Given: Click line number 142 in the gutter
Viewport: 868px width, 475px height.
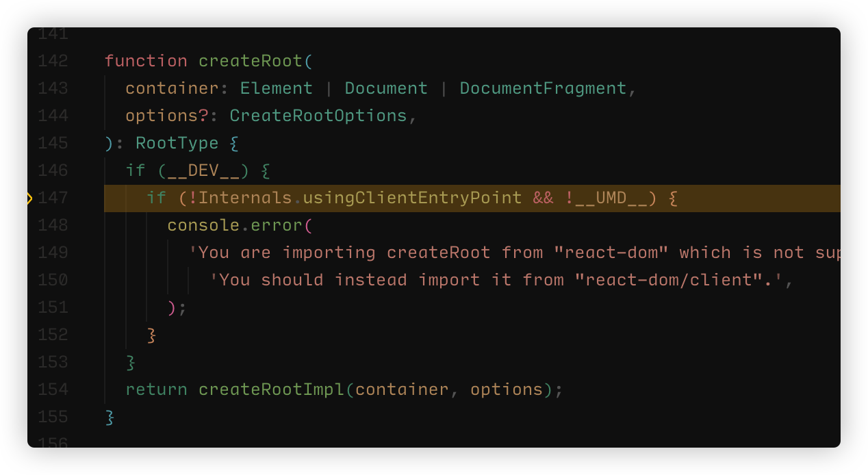Looking at the screenshot, I should pyautogui.click(x=53, y=61).
